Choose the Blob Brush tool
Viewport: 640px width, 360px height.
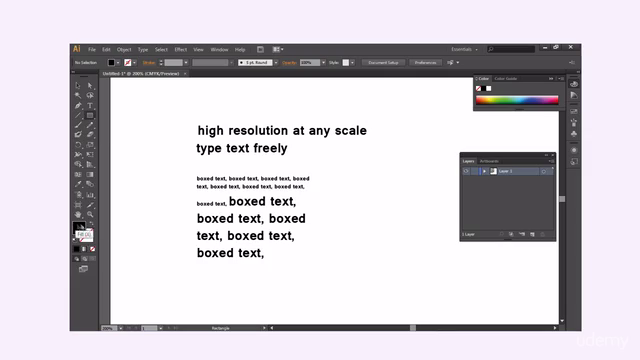click(78, 135)
